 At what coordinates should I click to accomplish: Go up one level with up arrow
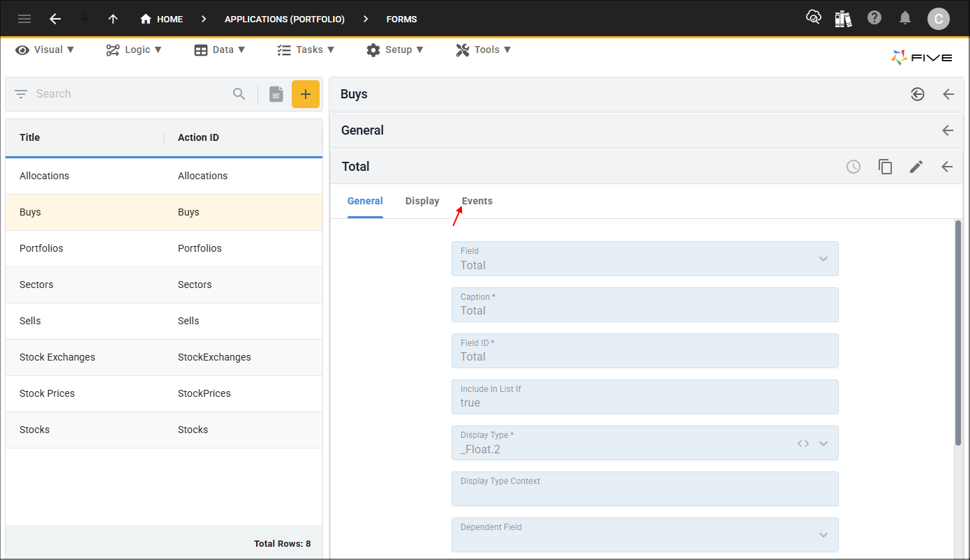(113, 19)
